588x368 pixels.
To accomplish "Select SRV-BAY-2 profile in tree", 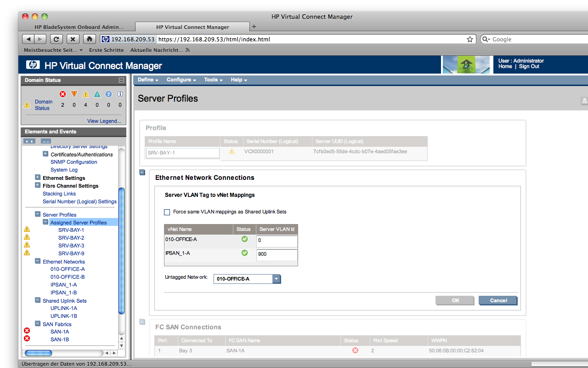I will [71, 238].
